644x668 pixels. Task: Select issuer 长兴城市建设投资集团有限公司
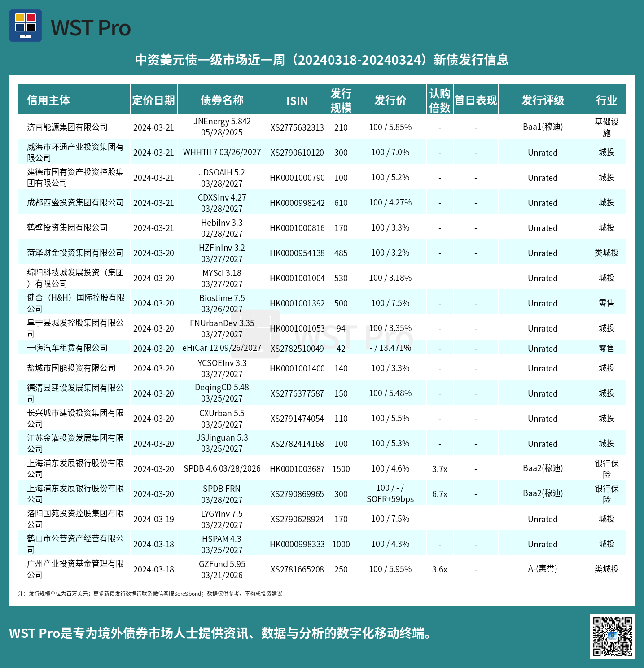75,419
